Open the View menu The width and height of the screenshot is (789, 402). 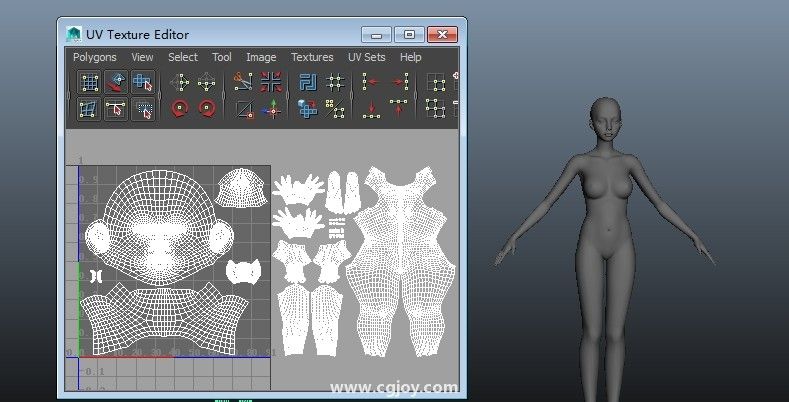pos(142,57)
